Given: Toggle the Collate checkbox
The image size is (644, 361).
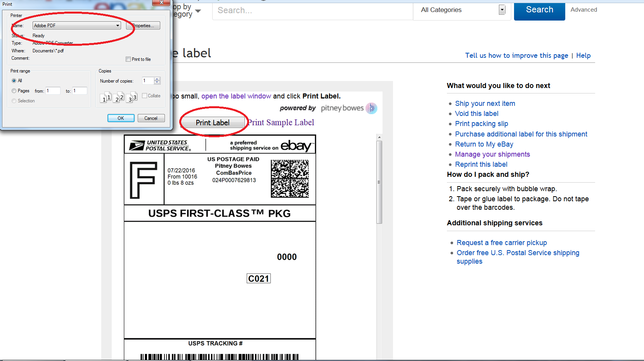Looking at the screenshot, I should coord(144,96).
